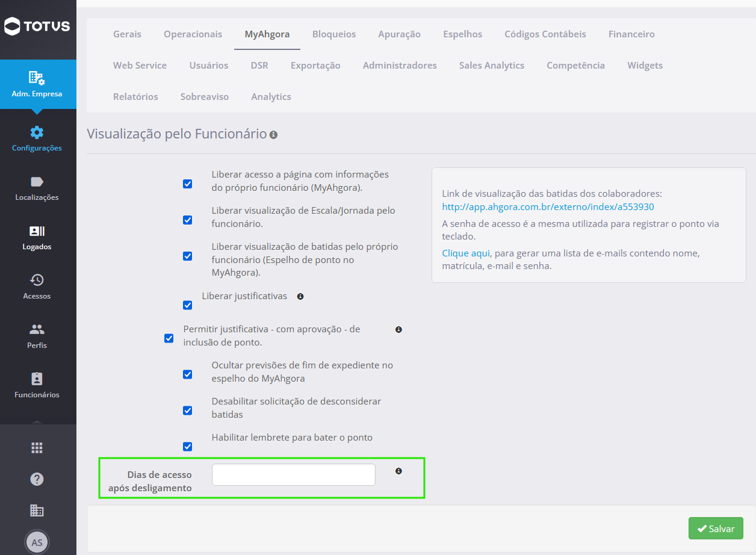Open the Administradores tab

point(400,66)
